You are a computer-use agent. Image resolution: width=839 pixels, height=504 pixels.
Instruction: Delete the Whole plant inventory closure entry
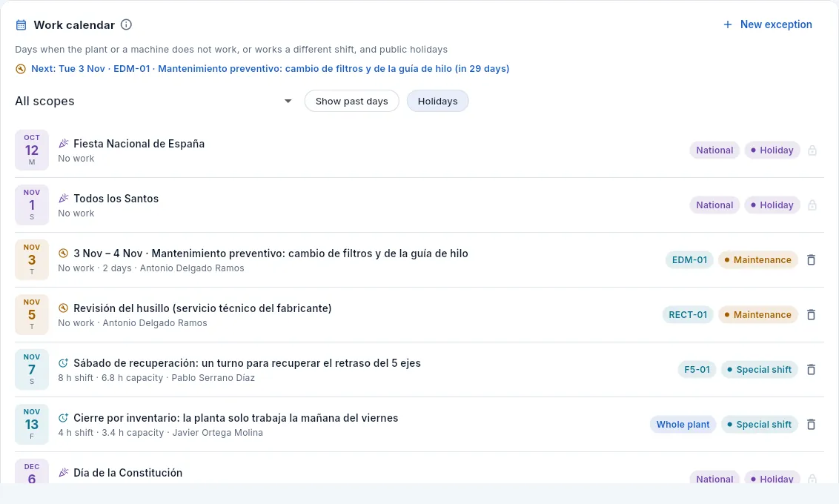point(811,424)
